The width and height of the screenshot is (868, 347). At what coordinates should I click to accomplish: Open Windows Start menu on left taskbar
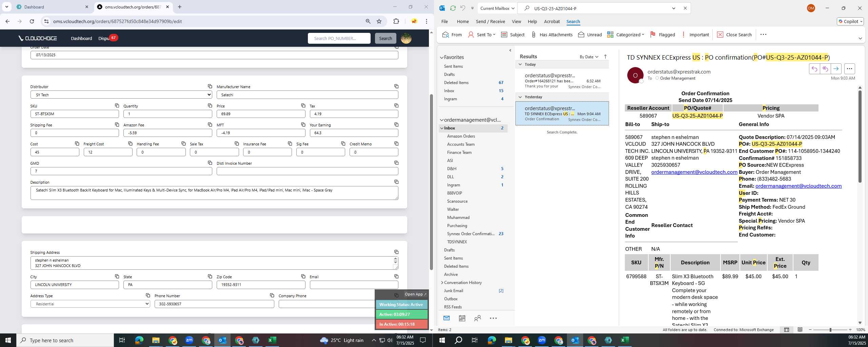click(x=8, y=340)
